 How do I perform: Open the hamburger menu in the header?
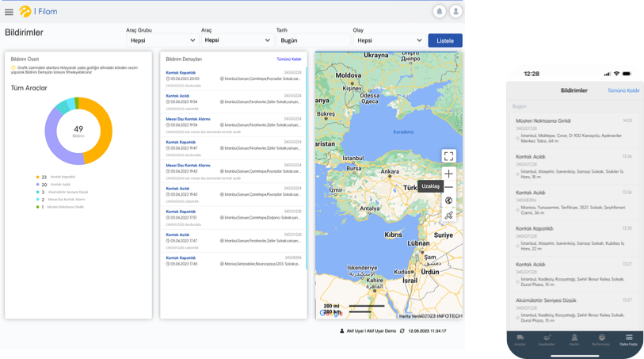point(9,12)
